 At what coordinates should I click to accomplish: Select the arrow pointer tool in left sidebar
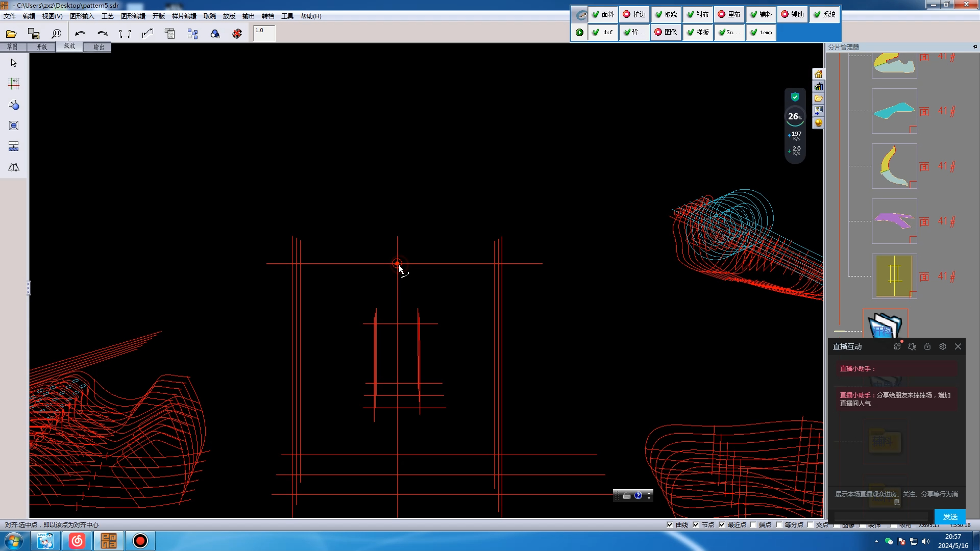14,63
